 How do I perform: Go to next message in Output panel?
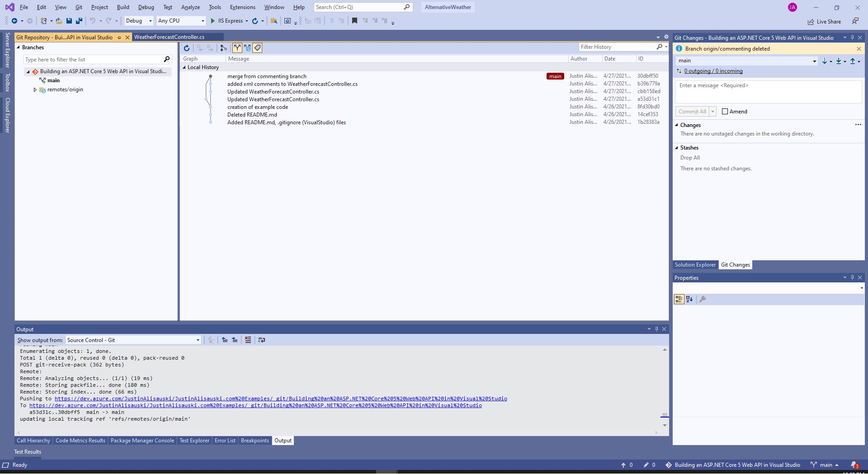click(x=235, y=340)
